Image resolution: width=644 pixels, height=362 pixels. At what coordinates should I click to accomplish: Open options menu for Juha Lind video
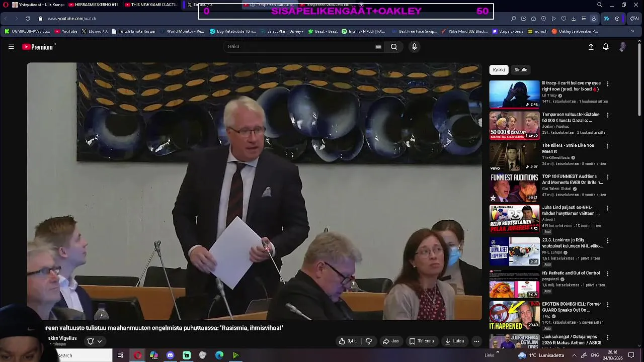tap(607, 208)
